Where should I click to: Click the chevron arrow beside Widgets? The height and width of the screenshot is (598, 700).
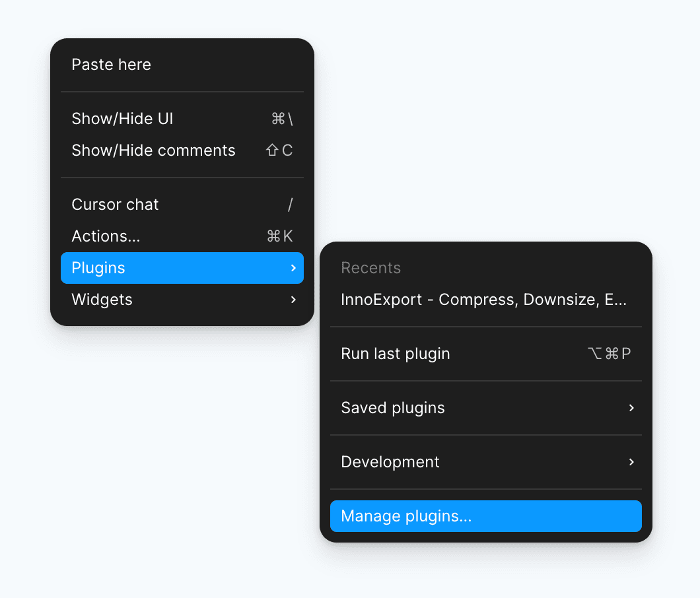coord(293,300)
